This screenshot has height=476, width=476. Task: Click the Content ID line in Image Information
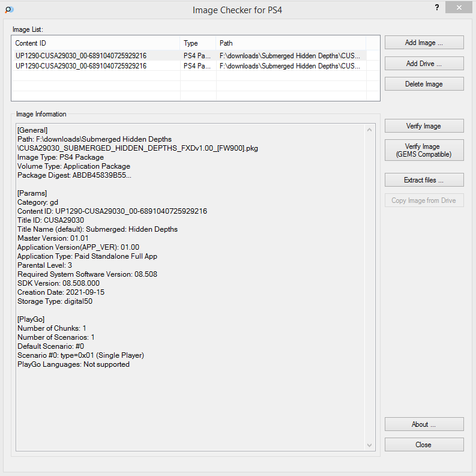[x=112, y=211]
